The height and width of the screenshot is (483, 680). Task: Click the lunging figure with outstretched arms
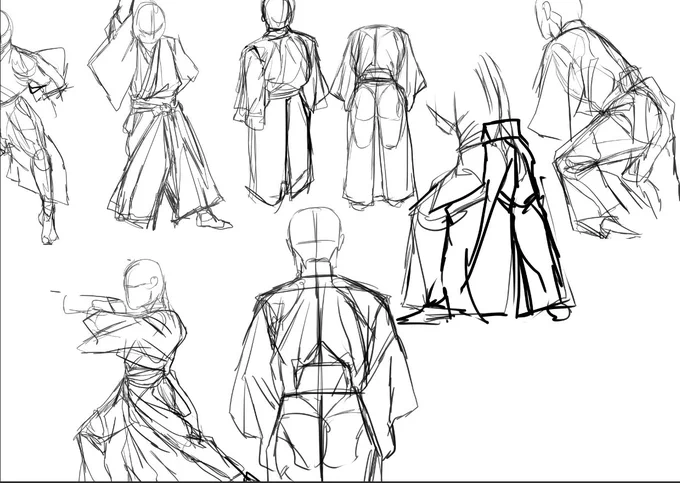[154, 371]
